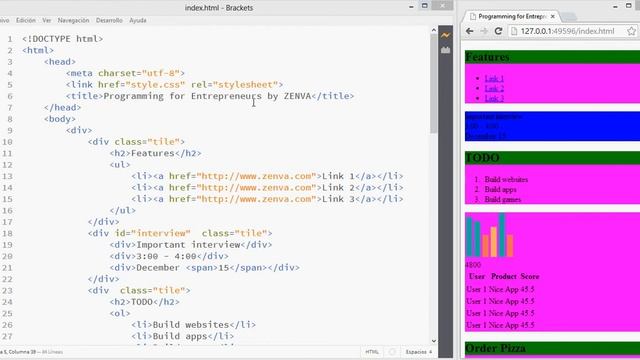
Task: Click the December span code line
Action: 204,267
